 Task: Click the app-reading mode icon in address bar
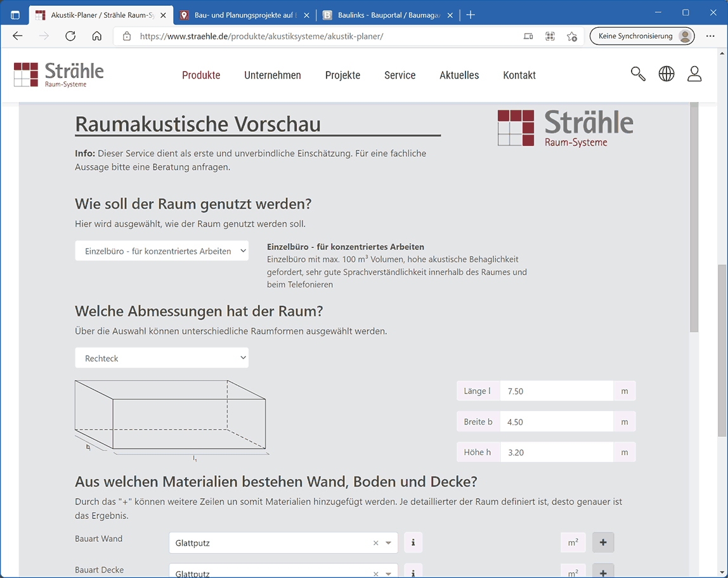click(x=528, y=36)
